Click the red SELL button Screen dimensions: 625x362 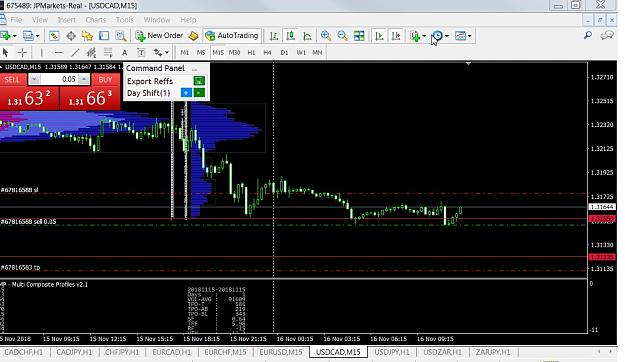[12, 79]
